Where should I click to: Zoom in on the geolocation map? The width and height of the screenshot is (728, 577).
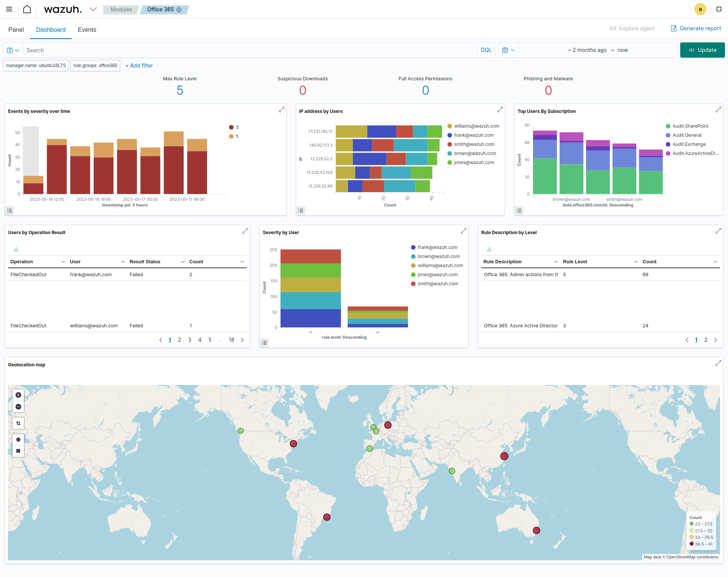point(18,395)
